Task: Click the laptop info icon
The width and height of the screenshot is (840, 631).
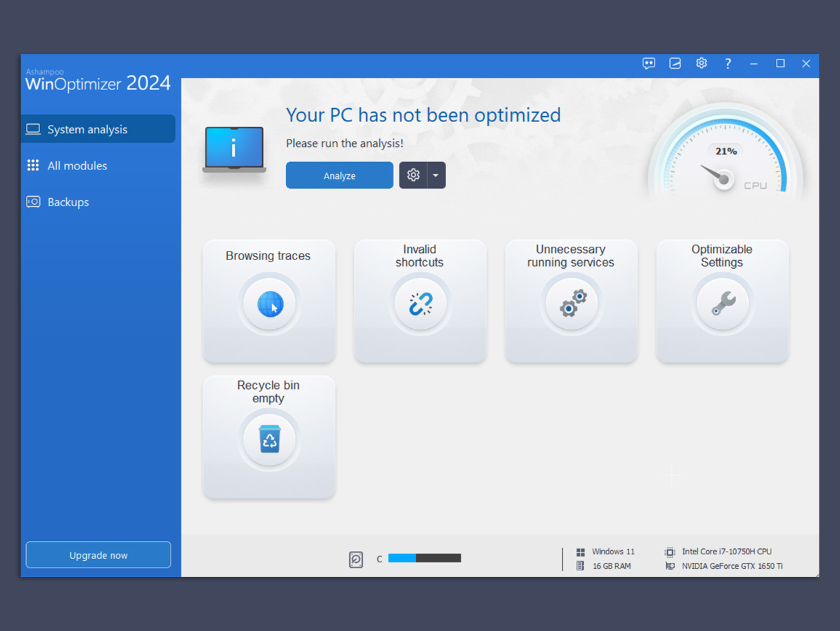Action: [x=234, y=149]
